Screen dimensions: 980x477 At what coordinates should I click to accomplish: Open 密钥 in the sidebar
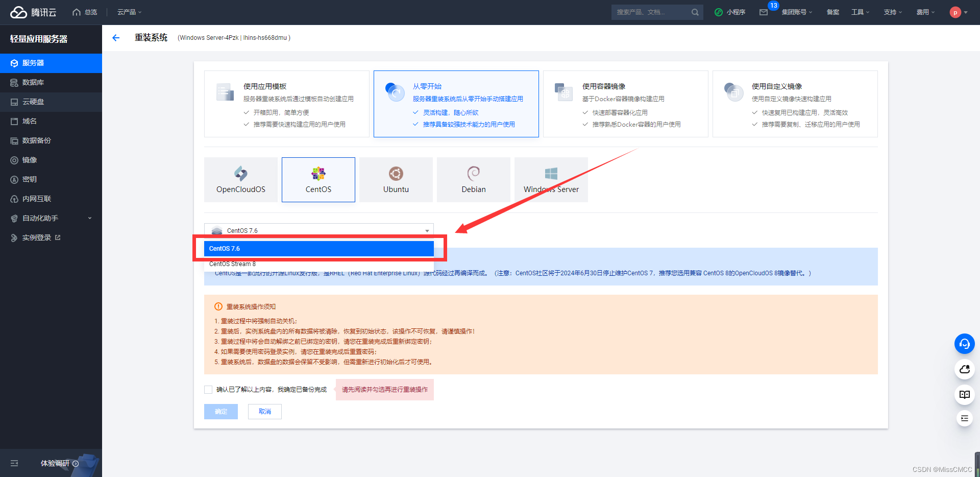coord(51,180)
